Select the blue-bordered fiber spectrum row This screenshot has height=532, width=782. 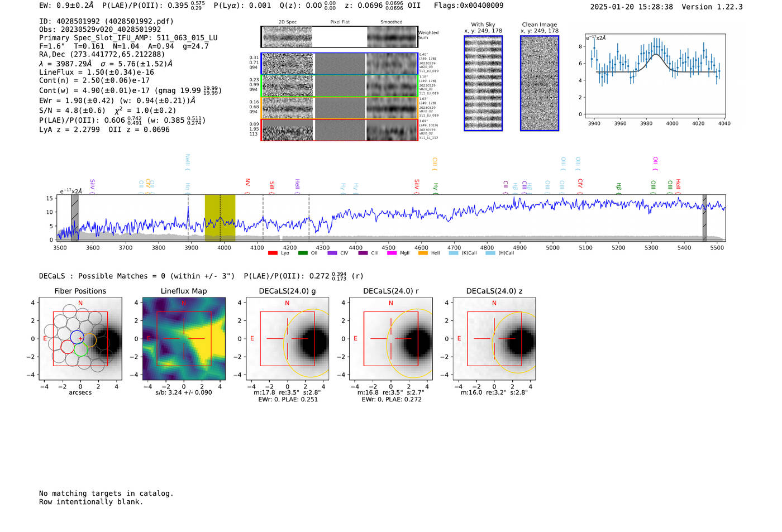tap(339, 64)
